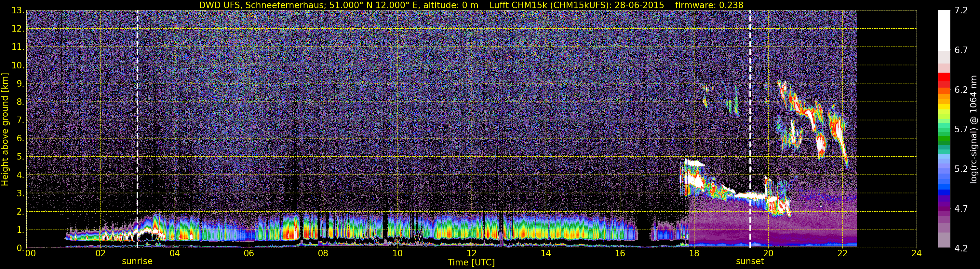This screenshot has height=269, width=980.
Task: Click the '20' time axis tick label
Action: [x=768, y=254]
